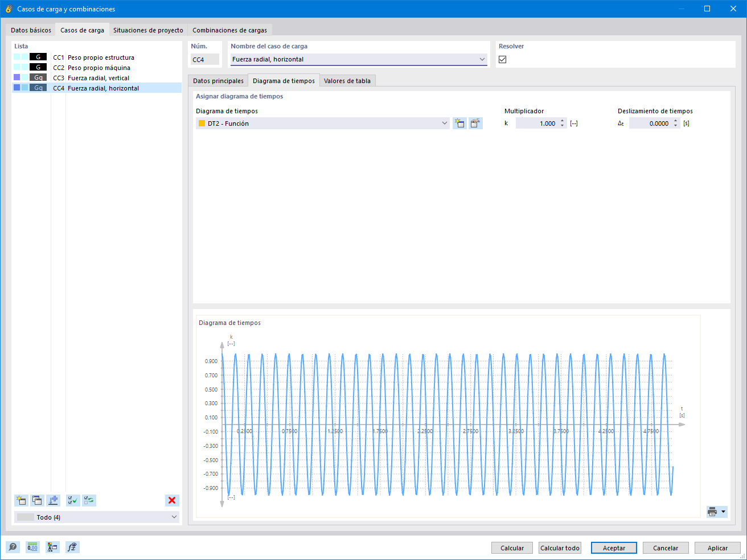
Task: Edit the selected time diagram
Action: [x=475, y=123]
